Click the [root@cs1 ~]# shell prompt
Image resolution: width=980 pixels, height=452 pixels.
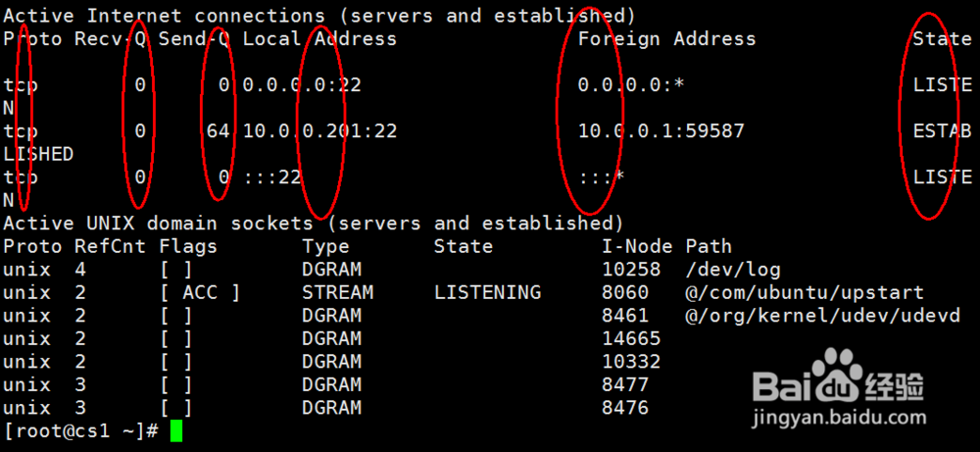tap(81, 431)
